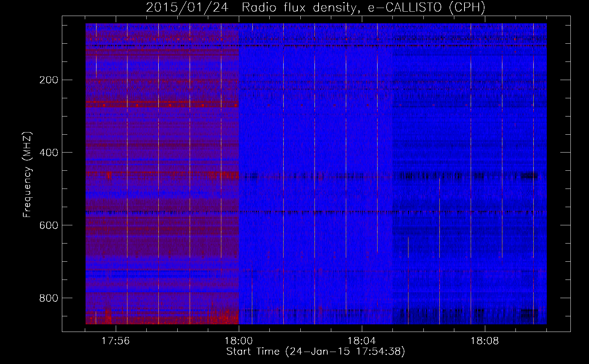Screen dimensions: 589x364
Task: Click the 18:04 time tick label
Action: click(x=361, y=341)
